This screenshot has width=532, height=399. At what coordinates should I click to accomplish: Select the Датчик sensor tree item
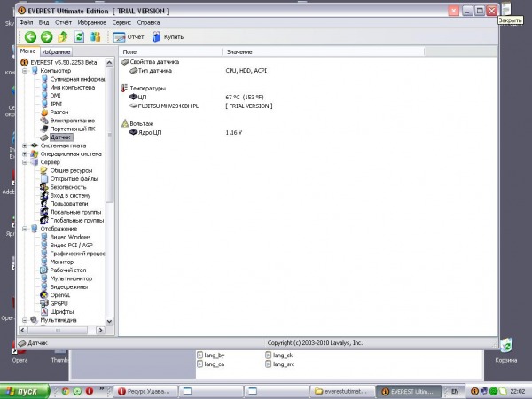point(61,137)
